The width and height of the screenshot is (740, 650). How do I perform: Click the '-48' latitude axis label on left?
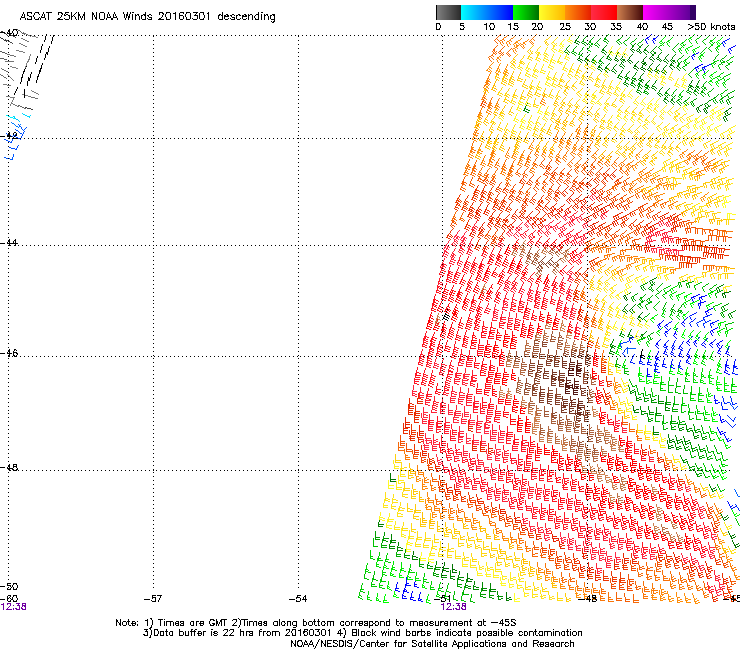(x=9, y=467)
